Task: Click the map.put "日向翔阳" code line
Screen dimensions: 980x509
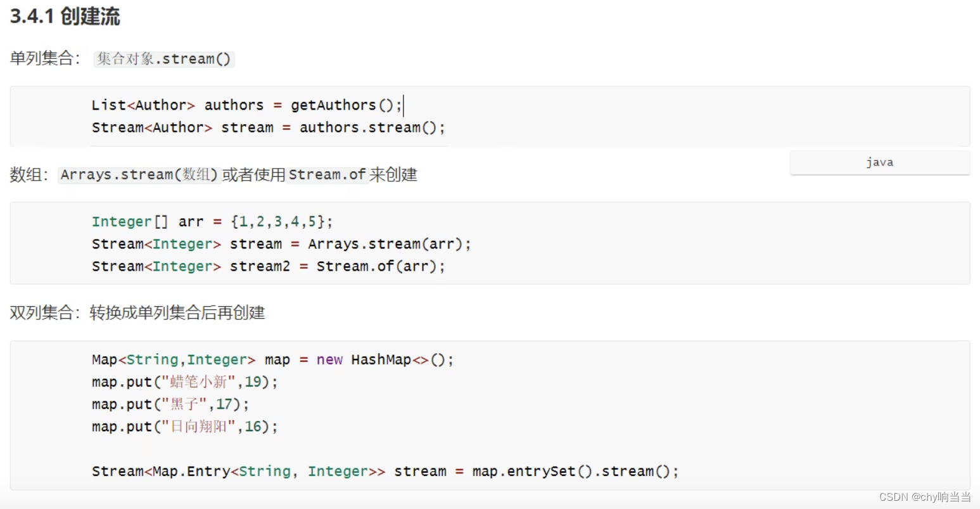Action: pyautogui.click(x=184, y=427)
